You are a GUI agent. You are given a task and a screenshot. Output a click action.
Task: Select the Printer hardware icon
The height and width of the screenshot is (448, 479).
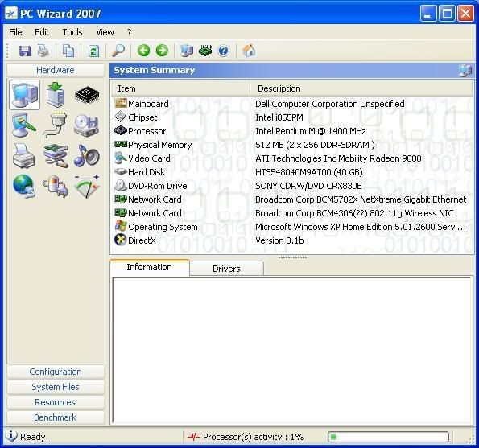(x=24, y=156)
